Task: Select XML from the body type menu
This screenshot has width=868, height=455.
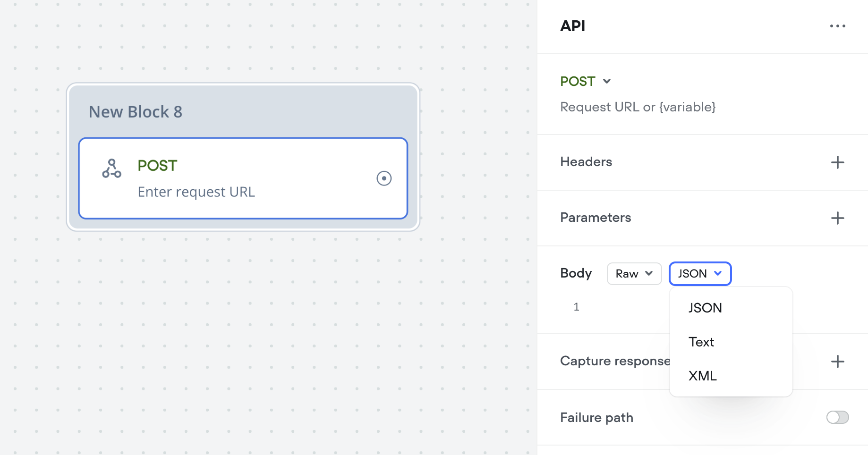Action: (x=702, y=376)
